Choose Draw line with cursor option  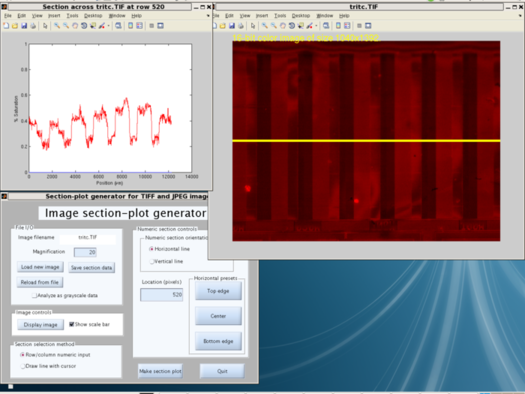[23, 366]
